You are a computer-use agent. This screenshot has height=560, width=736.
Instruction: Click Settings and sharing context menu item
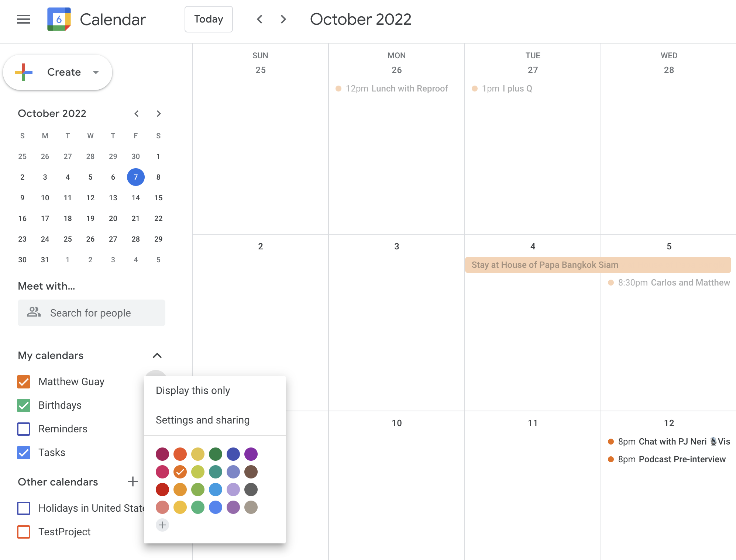click(202, 419)
